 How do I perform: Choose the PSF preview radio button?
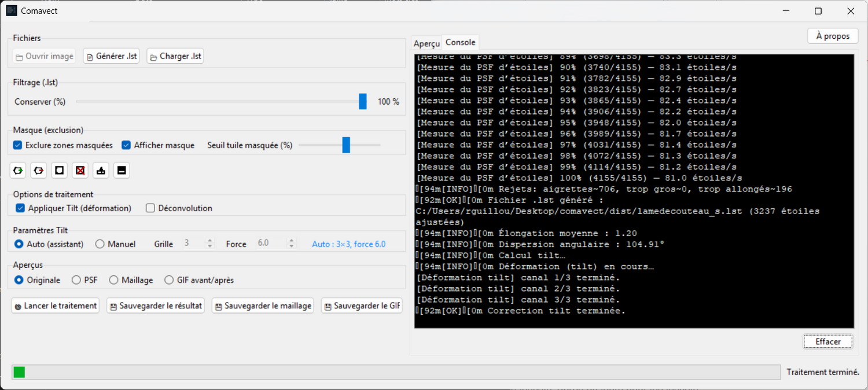pyautogui.click(x=76, y=280)
